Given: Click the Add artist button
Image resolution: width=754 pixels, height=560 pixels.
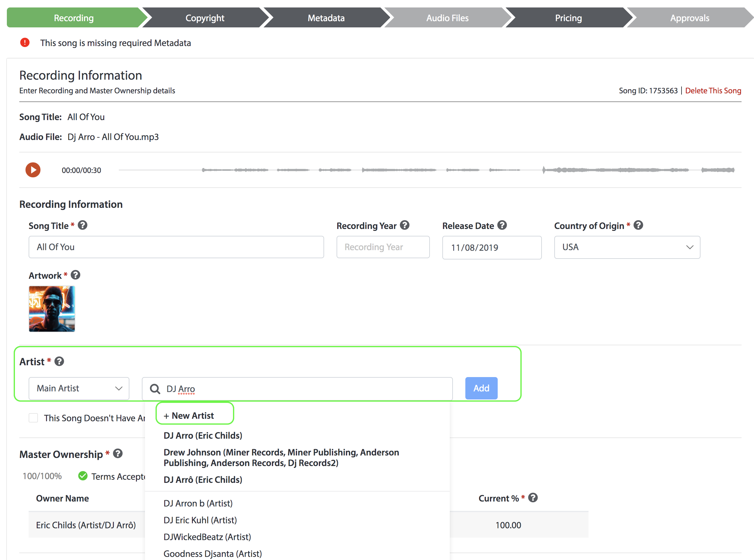Looking at the screenshot, I should (481, 388).
